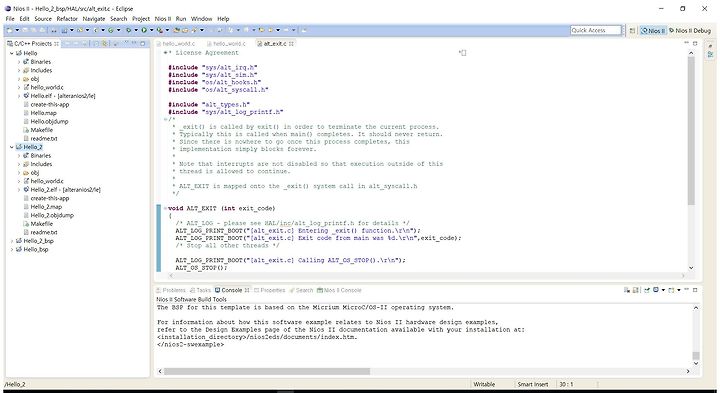Close the alt_exit.c editor tab
This screenshot has width=720, height=393.
pyautogui.click(x=291, y=44)
